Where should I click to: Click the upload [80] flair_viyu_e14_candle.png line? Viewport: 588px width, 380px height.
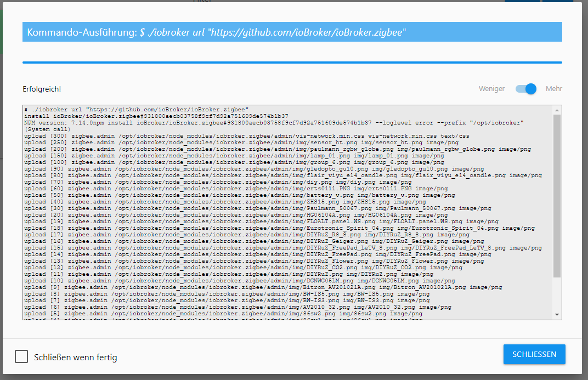tap(283, 175)
